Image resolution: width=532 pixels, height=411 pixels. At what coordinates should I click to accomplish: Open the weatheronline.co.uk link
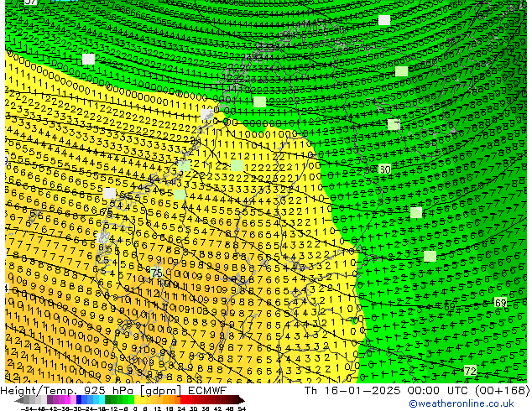point(461,403)
